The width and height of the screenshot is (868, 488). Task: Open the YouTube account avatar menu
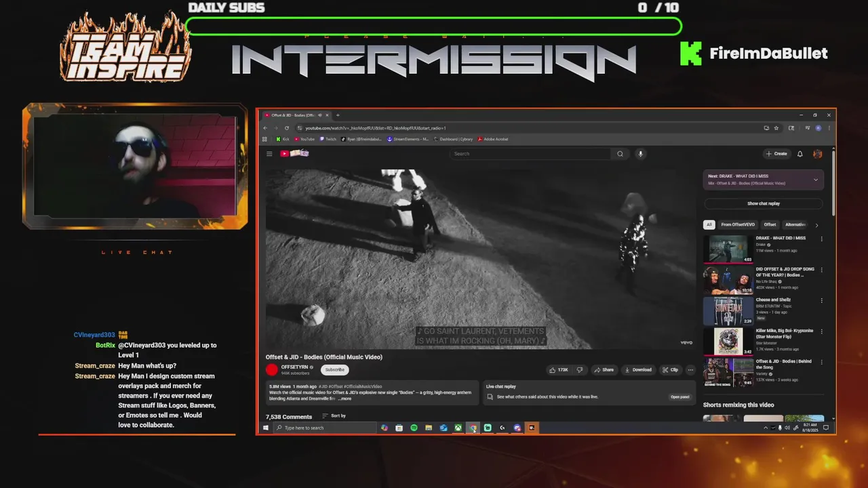818,154
